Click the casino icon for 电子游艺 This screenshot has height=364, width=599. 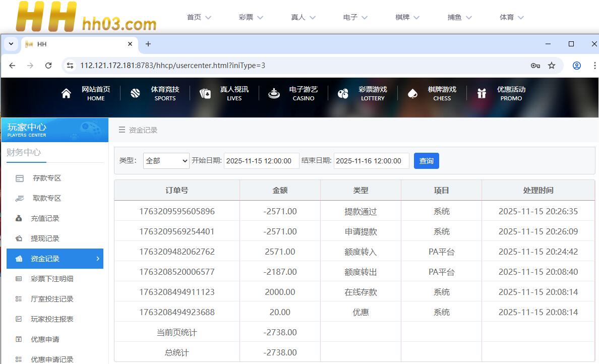274,93
